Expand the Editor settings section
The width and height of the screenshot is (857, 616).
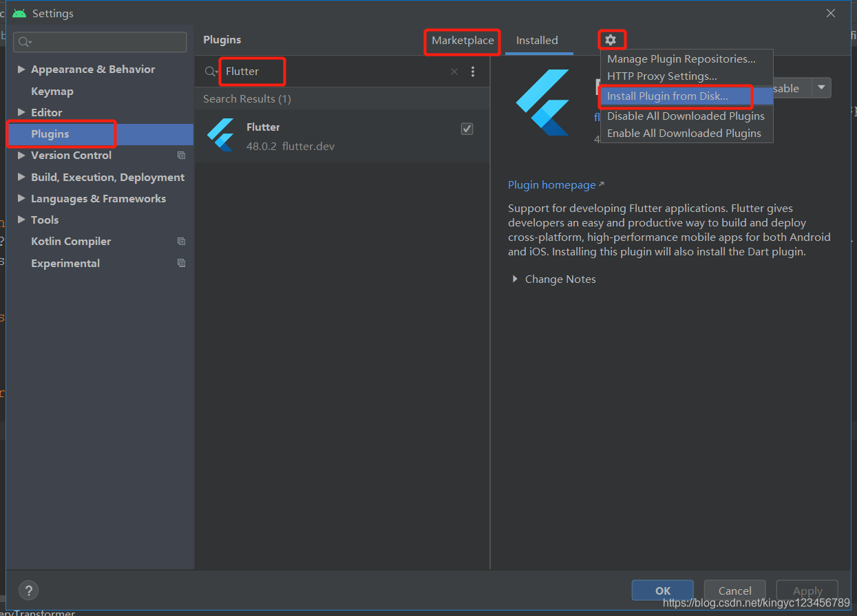21,112
